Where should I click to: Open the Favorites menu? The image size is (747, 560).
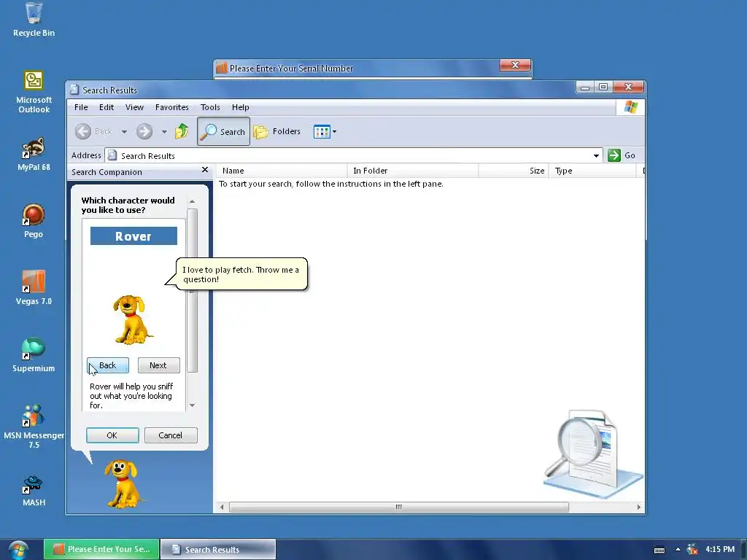click(172, 107)
